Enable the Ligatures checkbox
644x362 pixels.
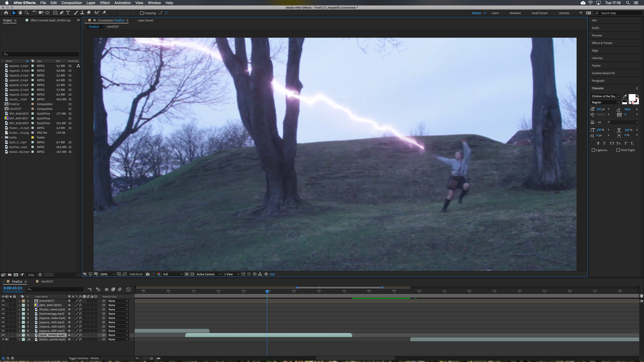(593, 150)
